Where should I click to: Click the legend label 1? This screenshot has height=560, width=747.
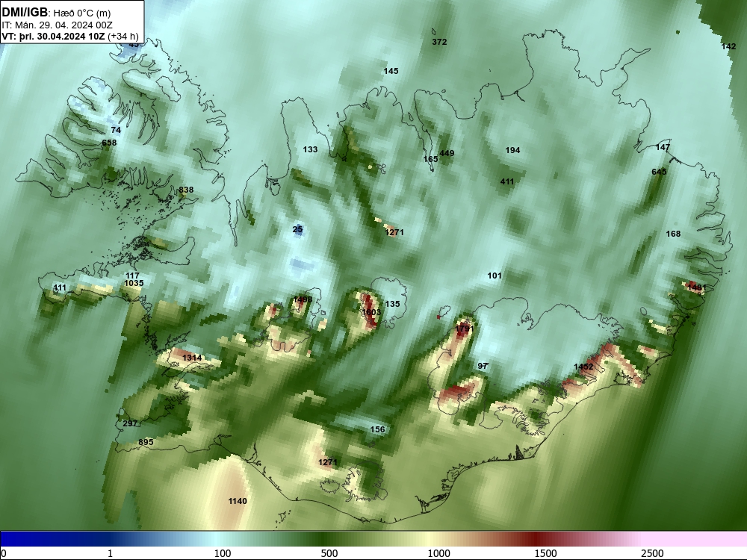[110, 553]
